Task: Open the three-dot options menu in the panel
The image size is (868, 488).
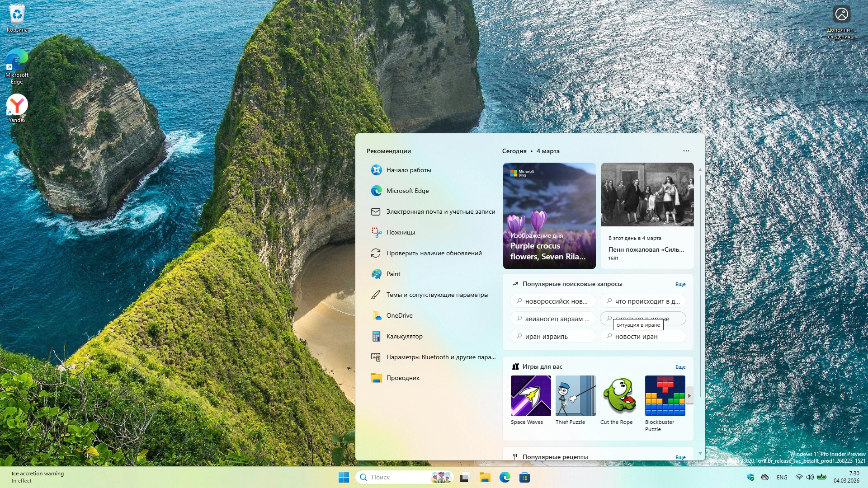Action: point(686,151)
